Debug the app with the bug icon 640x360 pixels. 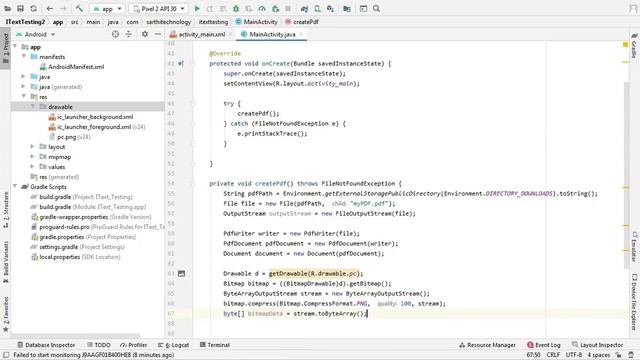[x=236, y=9]
